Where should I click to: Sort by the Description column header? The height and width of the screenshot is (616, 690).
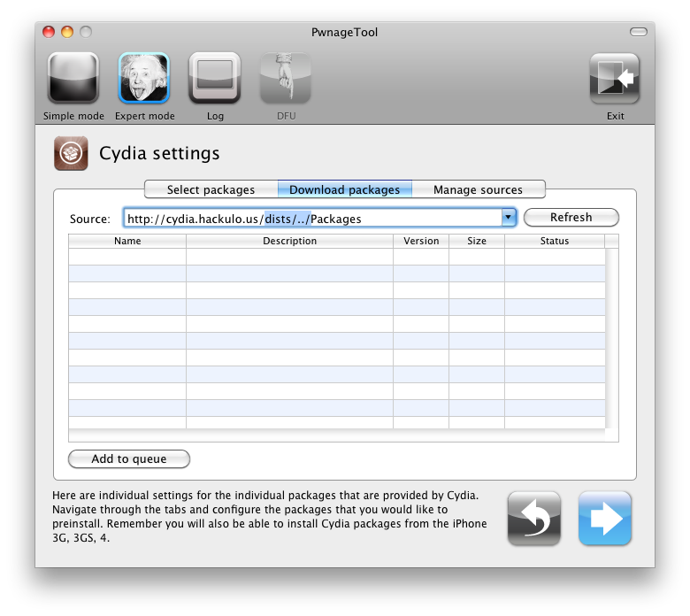tap(289, 241)
